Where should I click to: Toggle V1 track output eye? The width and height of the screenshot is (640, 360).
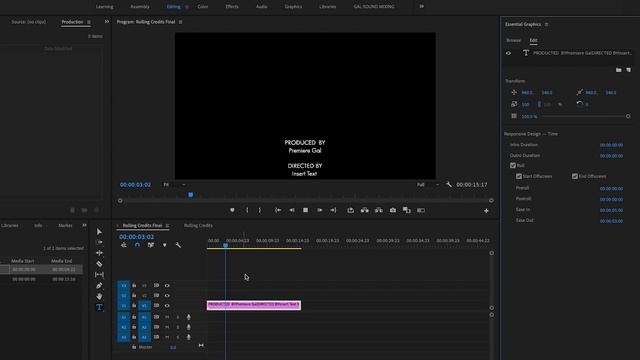pos(167,306)
